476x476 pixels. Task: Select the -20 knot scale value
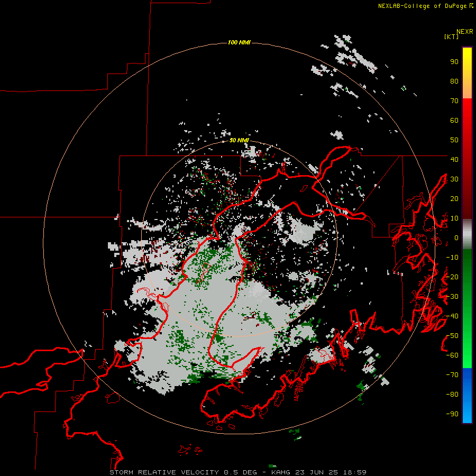[x=452, y=277]
